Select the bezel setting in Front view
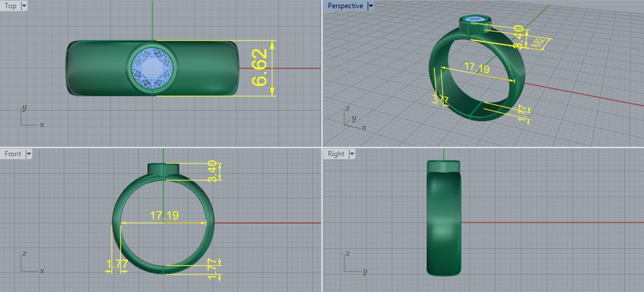 pos(163,169)
